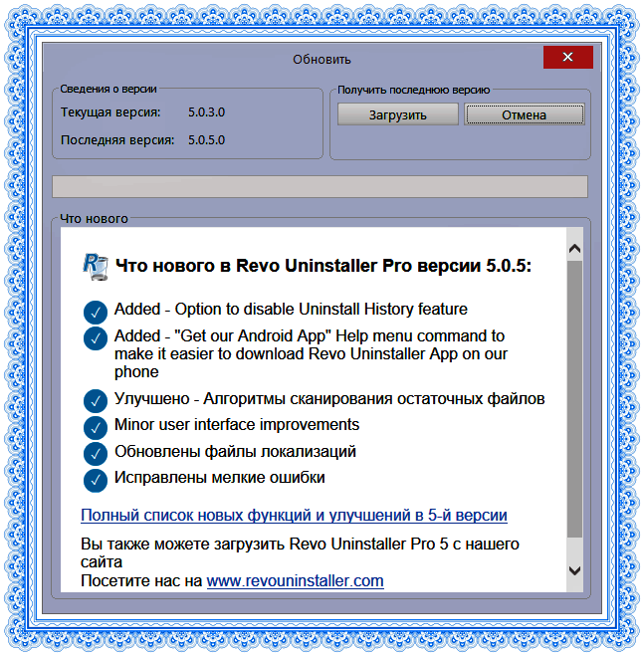This screenshot has width=644, height=656.
Task: Click checkmark icon beside Get our Android App
Action: [x=96, y=338]
